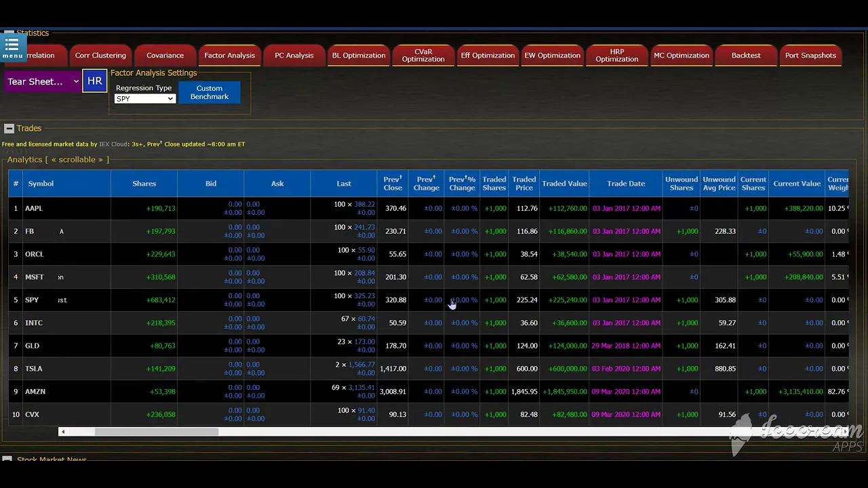This screenshot has width=868, height=488.
Task: Click the Analytics scrollable label
Action: pos(58,160)
